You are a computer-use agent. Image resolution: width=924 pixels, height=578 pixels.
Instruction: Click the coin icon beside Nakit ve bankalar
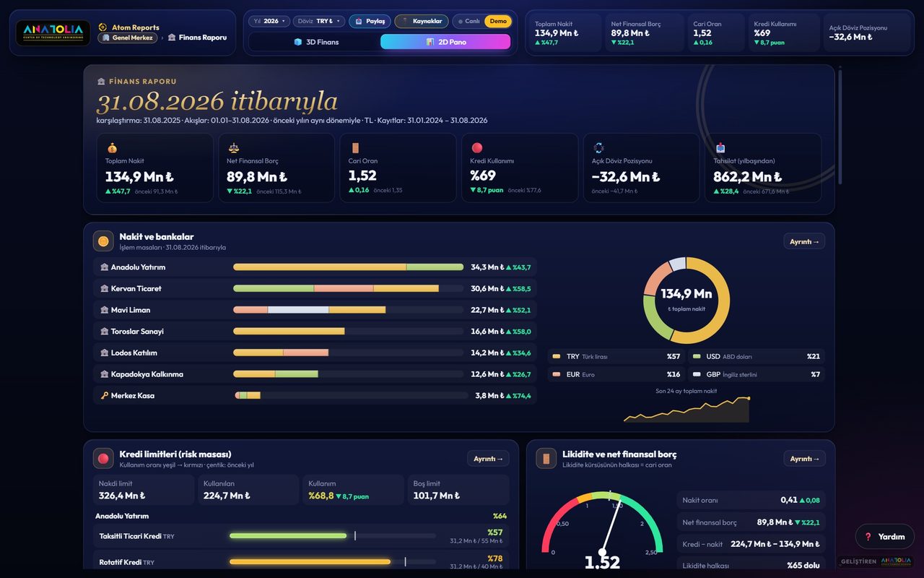point(103,241)
